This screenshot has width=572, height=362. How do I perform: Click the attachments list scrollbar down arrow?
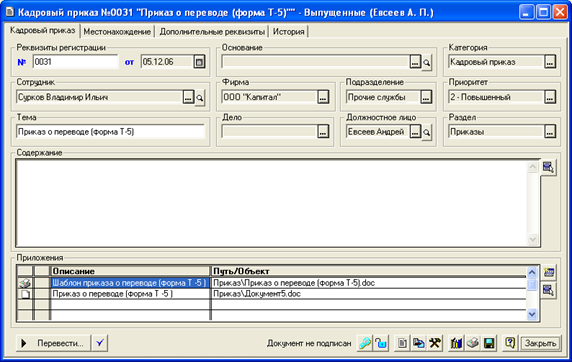(x=532, y=314)
